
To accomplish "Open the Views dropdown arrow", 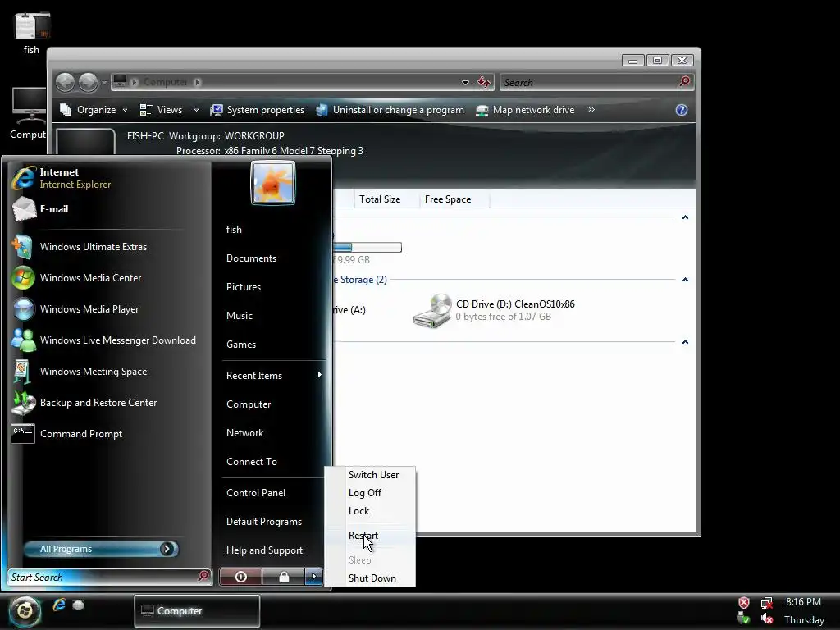I will (196, 110).
